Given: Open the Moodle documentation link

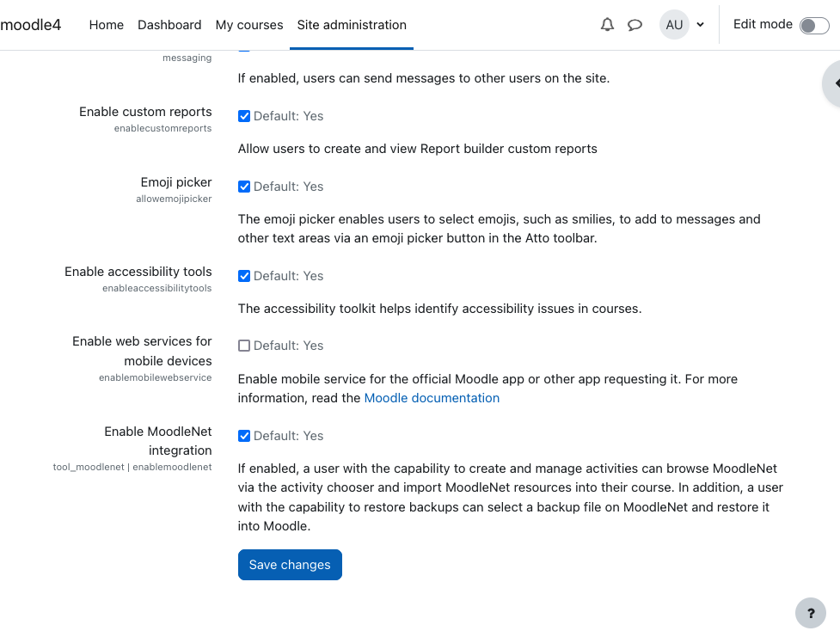Looking at the screenshot, I should (432, 398).
